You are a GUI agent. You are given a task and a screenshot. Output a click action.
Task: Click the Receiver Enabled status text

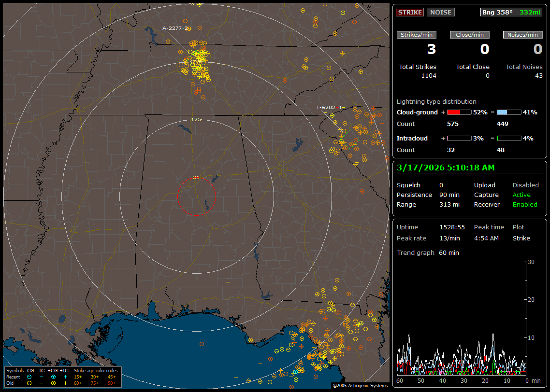[x=525, y=204]
